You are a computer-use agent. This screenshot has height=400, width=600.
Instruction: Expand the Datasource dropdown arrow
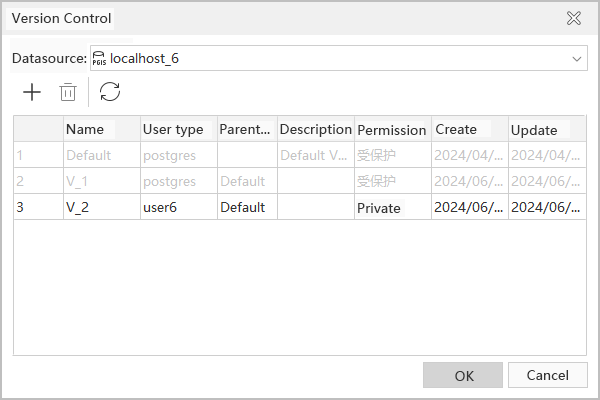click(577, 59)
